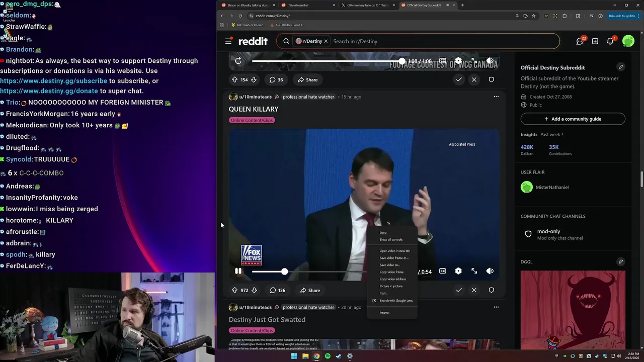Open mod shield on QUEEN KILLARY post
Image resolution: width=644 pixels, height=362 pixels.
tap(492, 290)
